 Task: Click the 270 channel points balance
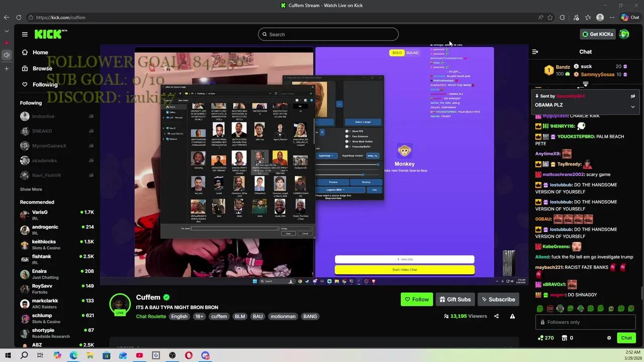click(546, 338)
